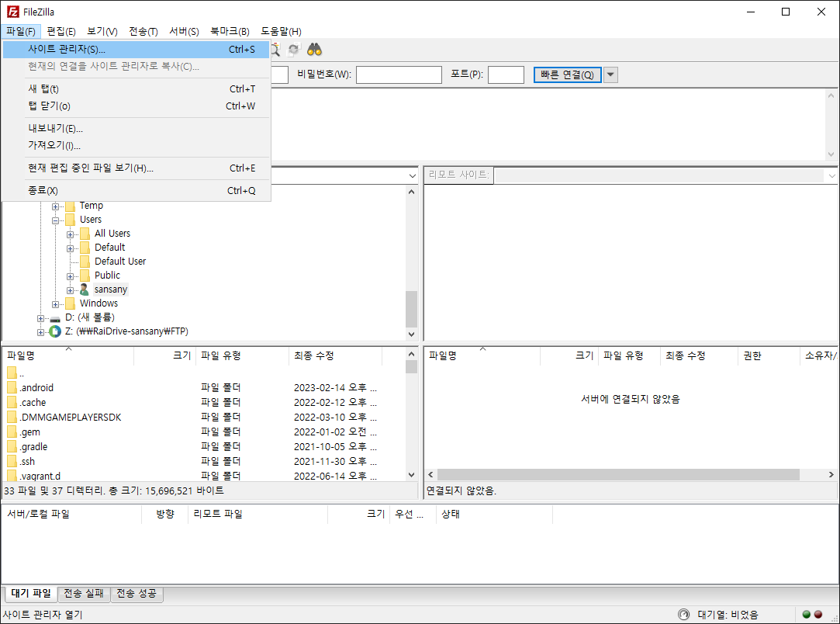Click the 비밀번호(W) password field
Viewport: 840px width, 624px height.
coord(399,75)
